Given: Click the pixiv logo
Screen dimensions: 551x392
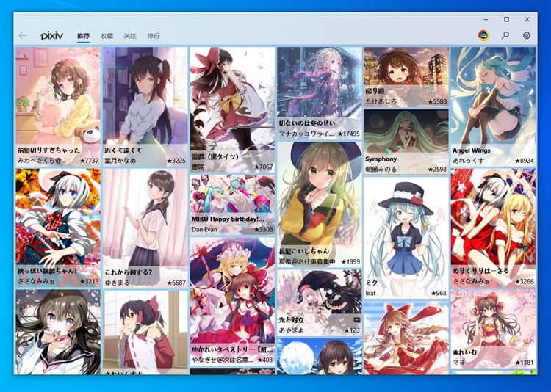Looking at the screenshot, I should 51,36.
